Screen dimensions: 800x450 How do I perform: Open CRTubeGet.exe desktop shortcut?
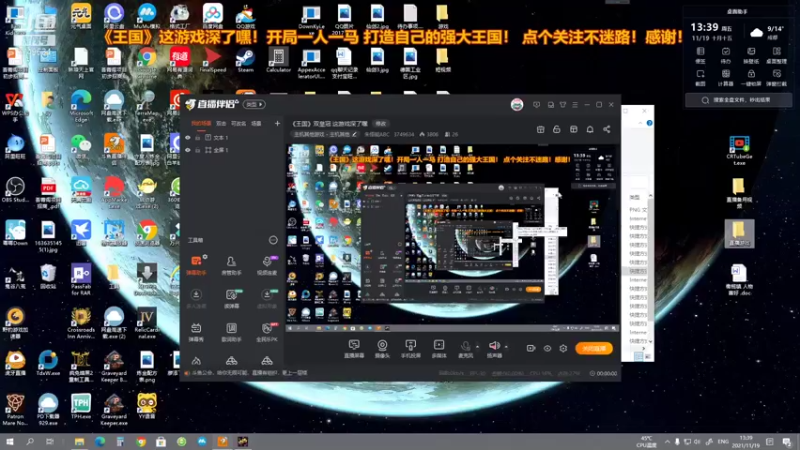[739, 151]
